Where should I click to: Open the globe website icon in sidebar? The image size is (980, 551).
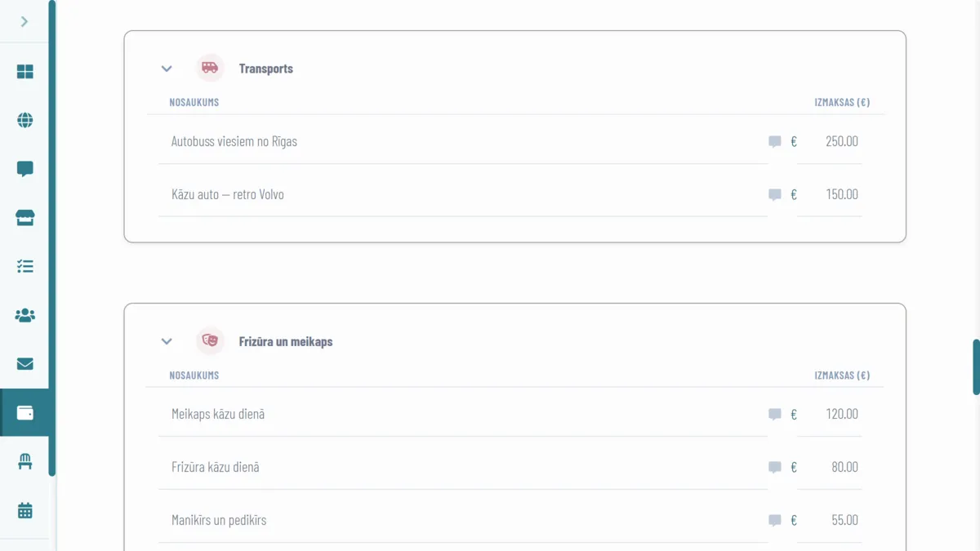pyautogui.click(x=25, y=121)
